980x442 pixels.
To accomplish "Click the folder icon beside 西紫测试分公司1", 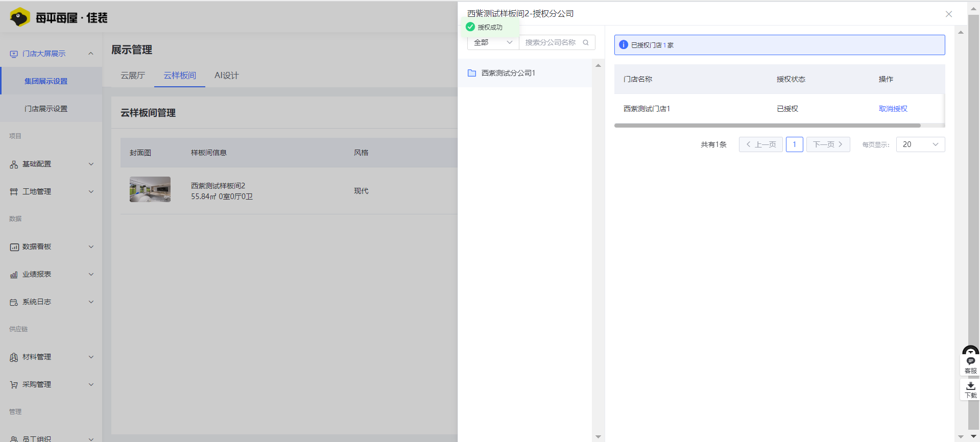I will (x=472, y=73).
